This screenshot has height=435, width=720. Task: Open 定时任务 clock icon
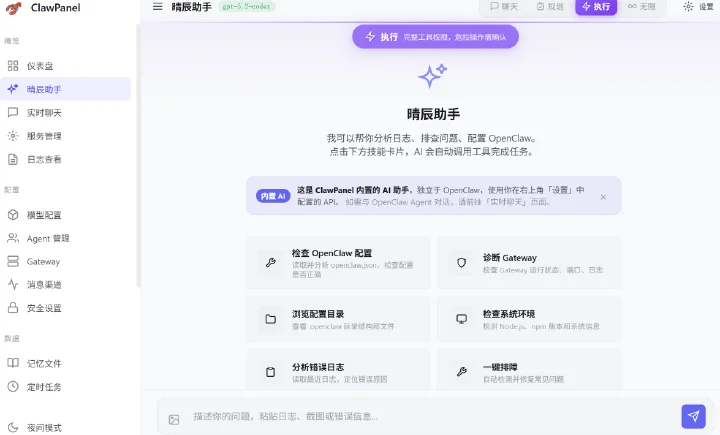pyautogui.click(x=13, y=387)
